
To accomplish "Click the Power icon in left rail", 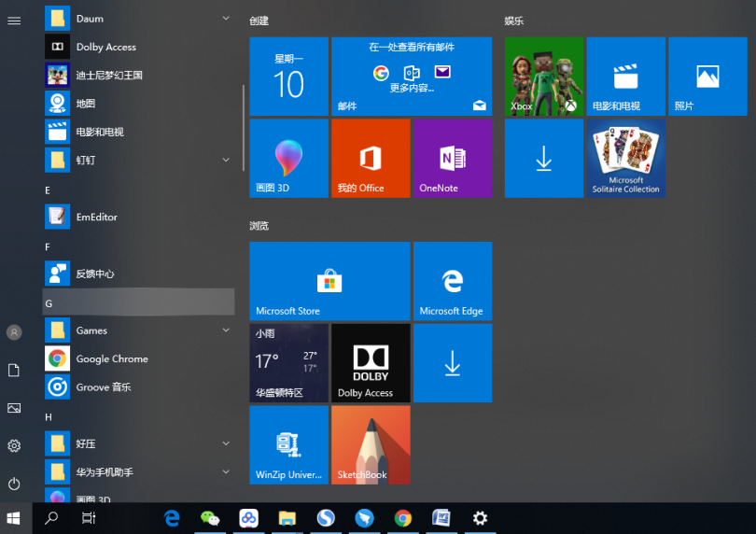I will point(14,484).
